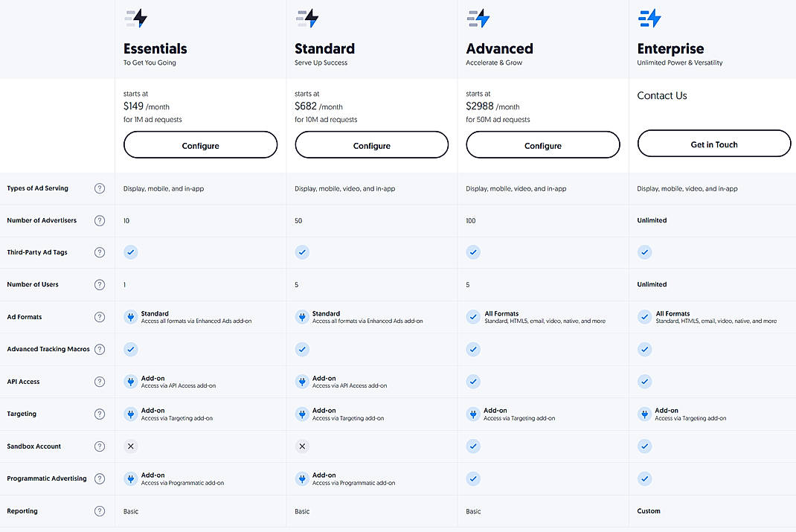Open the Ad Formats help tooltip

coord(100,316)
